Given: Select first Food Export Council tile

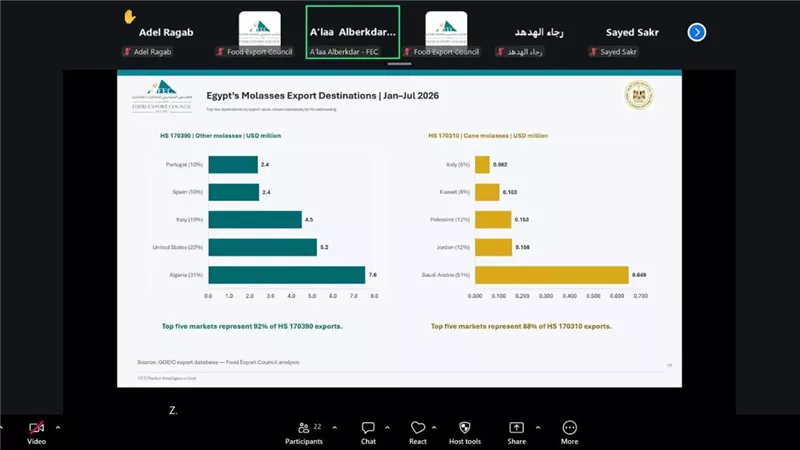Looking at the screenshot, I should [x=259, y=32].
